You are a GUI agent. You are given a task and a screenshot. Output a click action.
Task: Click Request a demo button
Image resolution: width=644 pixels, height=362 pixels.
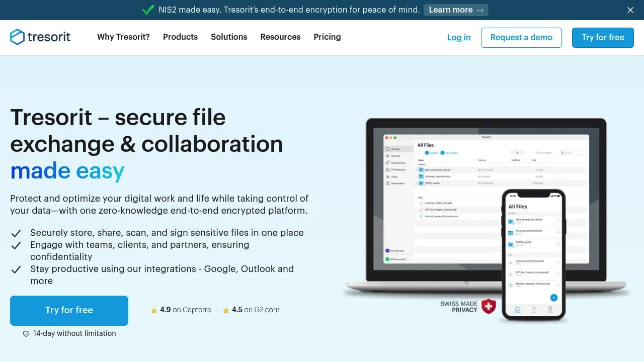pos(521,38)
